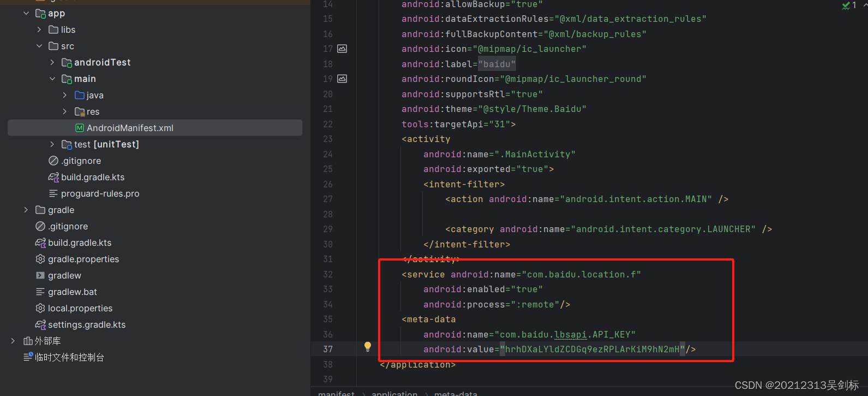Viewport: 868px width, 396px height.
Task: Expand the res folder
Action: [65, 111]
